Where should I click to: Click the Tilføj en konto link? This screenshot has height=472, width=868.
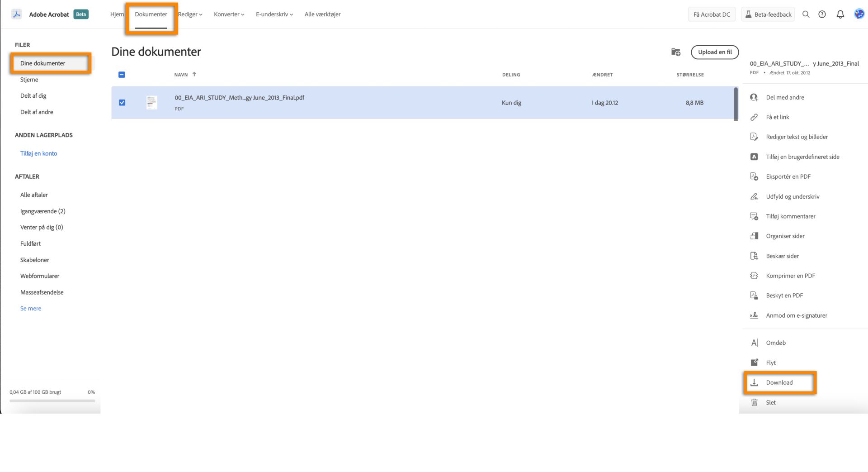(39, 153)
